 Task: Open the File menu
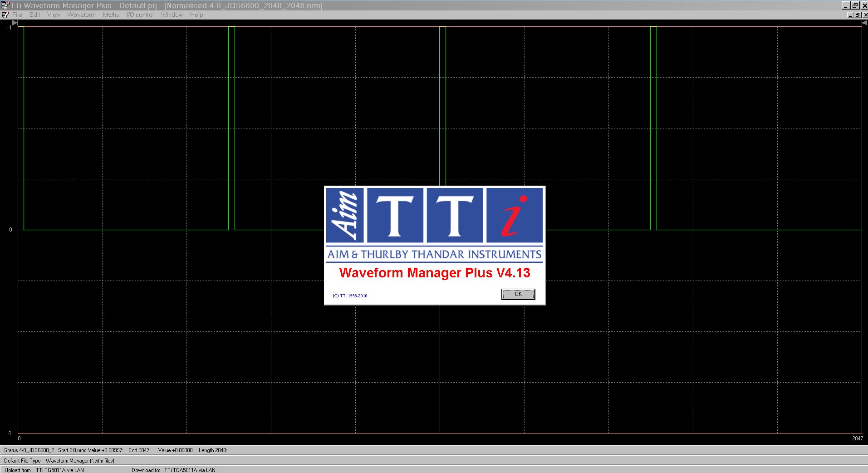[x=17, y=15]
